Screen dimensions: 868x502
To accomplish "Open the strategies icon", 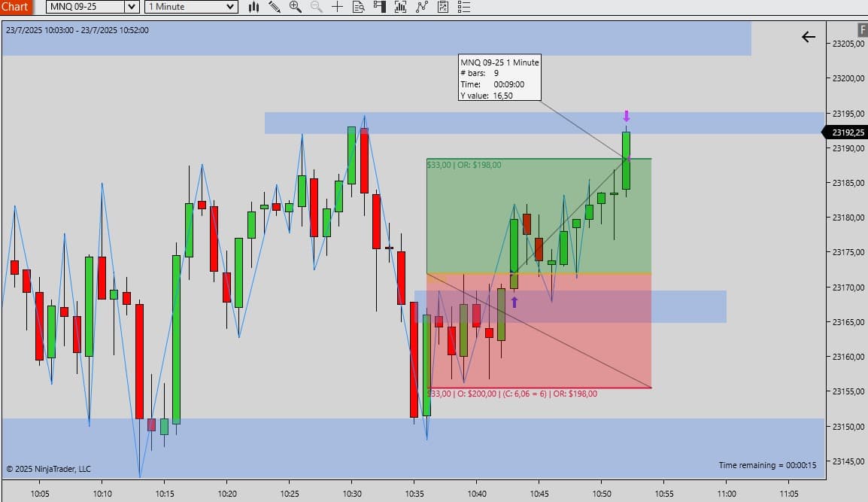I will (421, 7).
